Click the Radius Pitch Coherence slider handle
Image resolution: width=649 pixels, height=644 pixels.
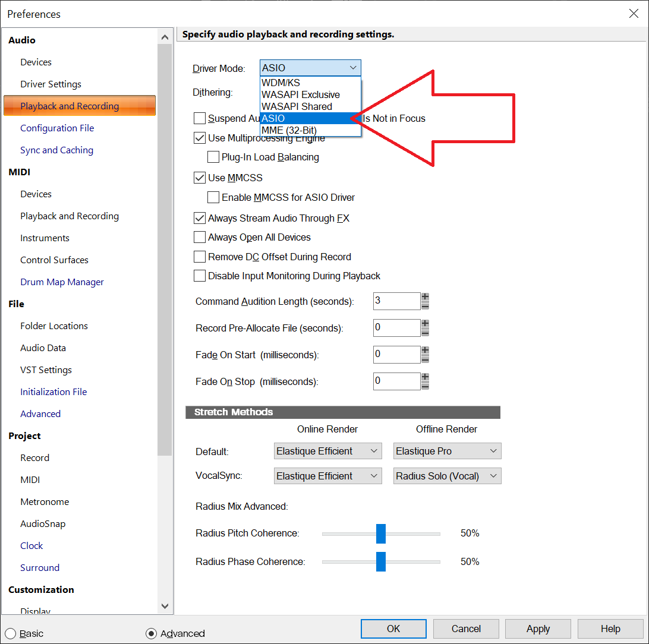pyautogui.click(x=381, y=533)
